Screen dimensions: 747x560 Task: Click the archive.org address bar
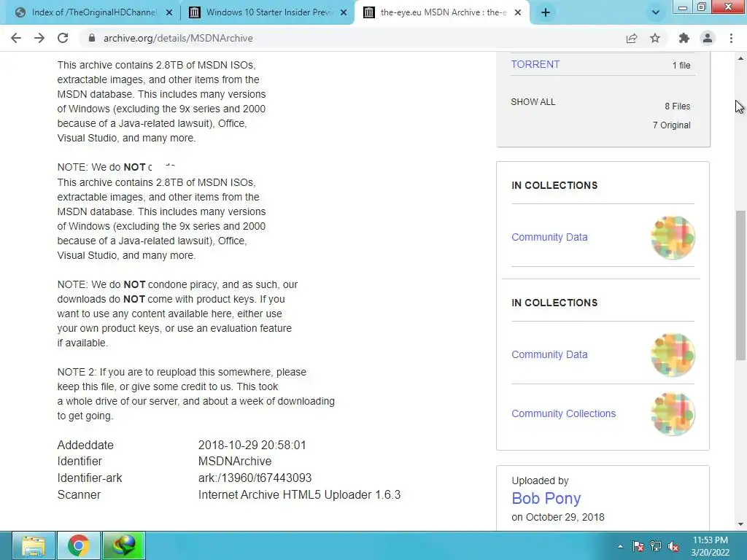click(352, 38)
